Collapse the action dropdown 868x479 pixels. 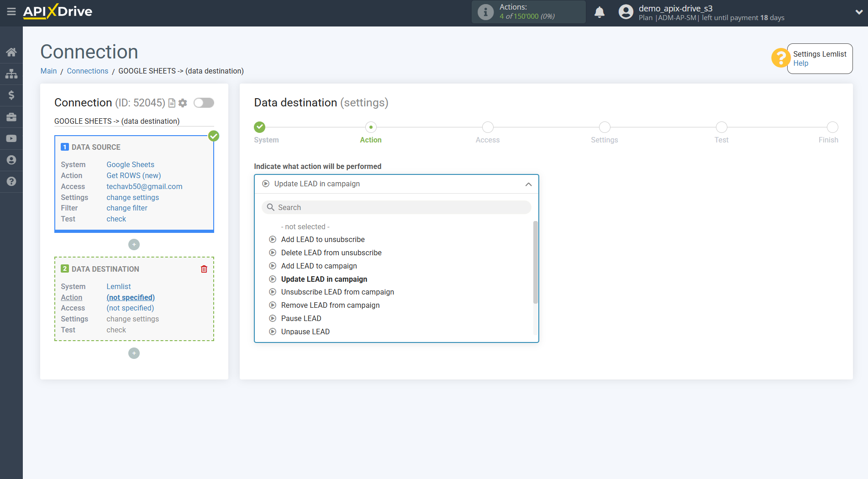[528, 184]
